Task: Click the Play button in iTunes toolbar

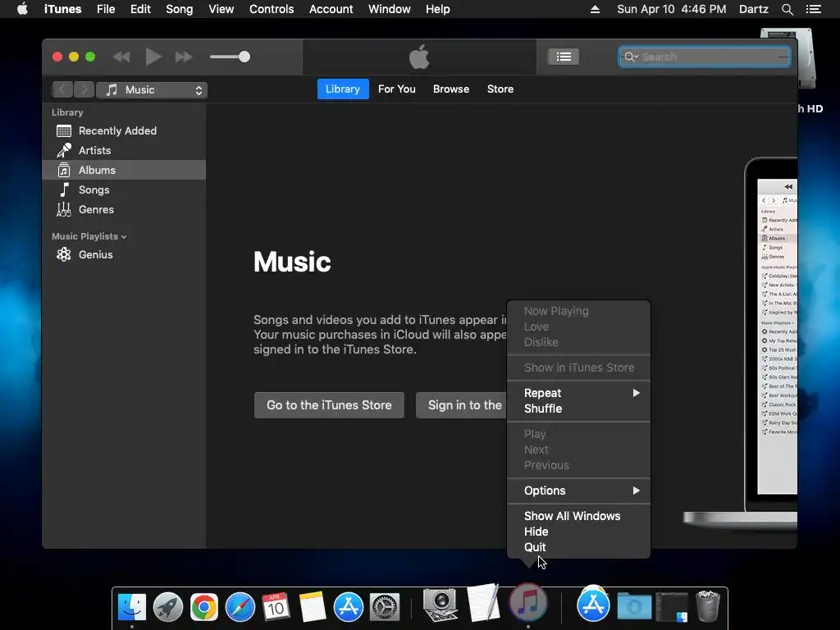Action: pyautogui.click(x=153, y=57)
